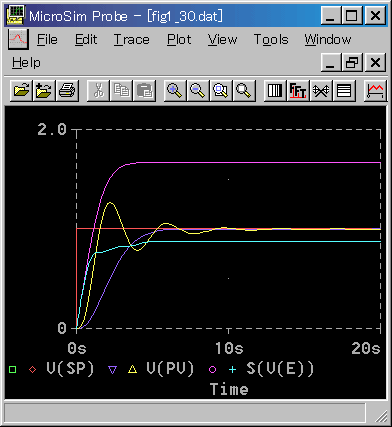Click the cyan plus legend marker

click(232, 369)
